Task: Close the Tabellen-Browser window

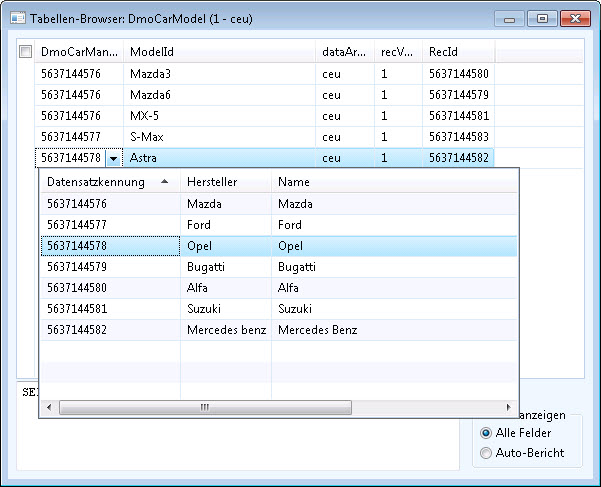Action: pyautogui.click(x=575, y=19)
